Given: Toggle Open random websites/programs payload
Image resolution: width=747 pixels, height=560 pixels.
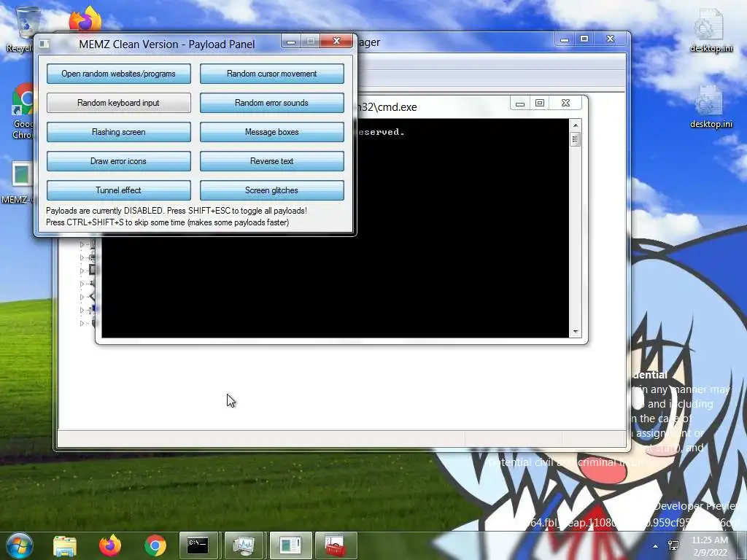Looking at the screenshot, I should pos(119,74).
